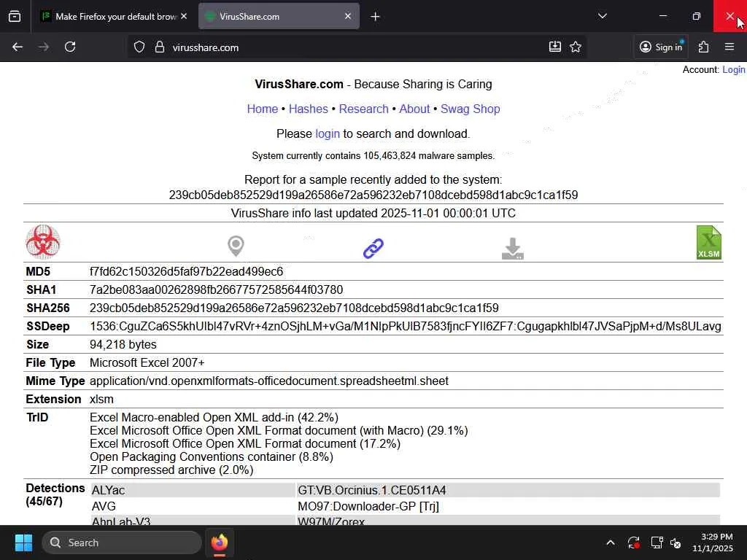Switch to Make Firefox your default browser tab
Screen dimensions: 747x560
(x=113, y=16)
